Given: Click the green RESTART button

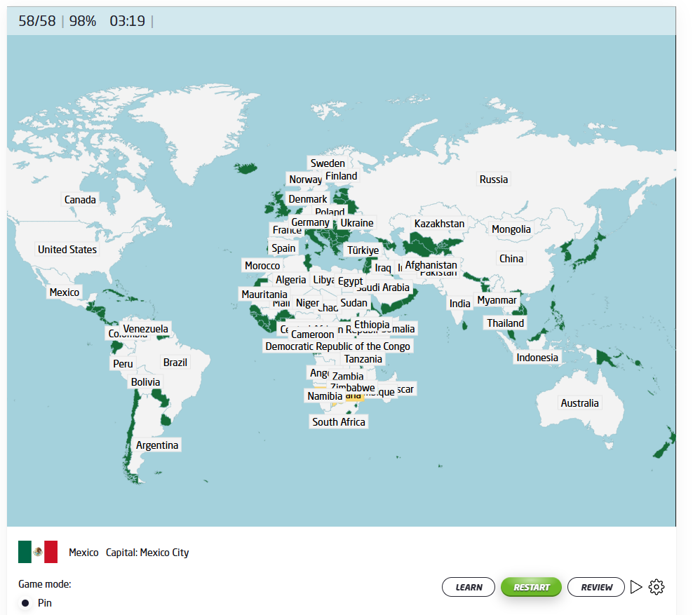Looking at the screenshot, I should coord(531,587).
